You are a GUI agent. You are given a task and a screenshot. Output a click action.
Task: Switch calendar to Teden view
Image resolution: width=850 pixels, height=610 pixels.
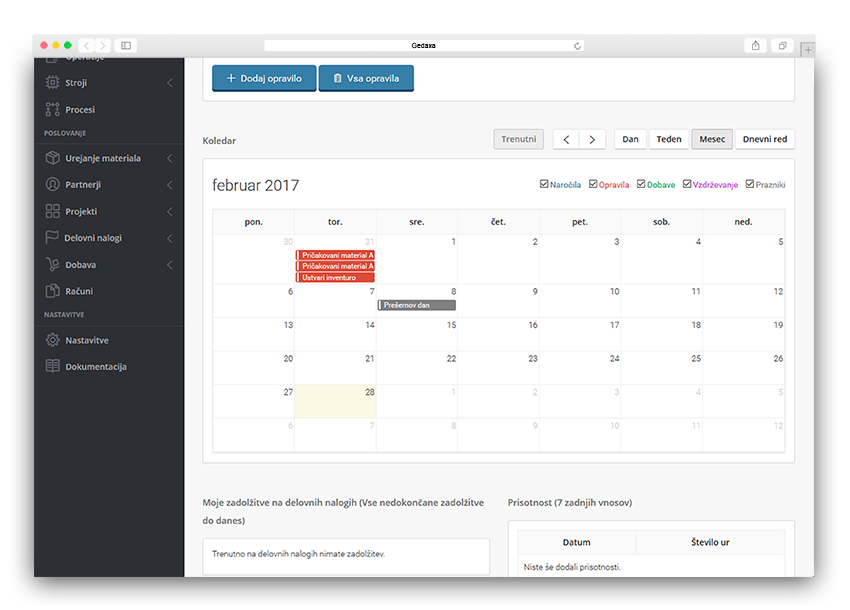pos(668,140)
